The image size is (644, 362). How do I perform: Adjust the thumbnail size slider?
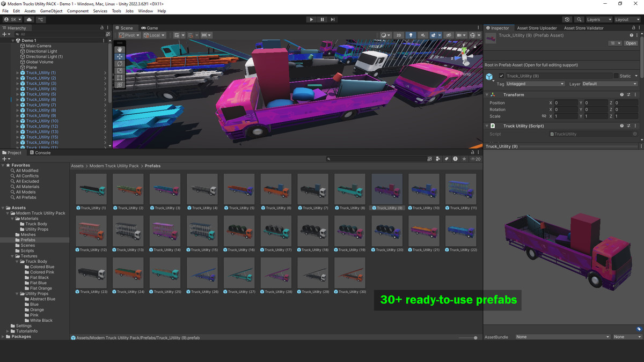pyautogui.click(x=467, y=338)
